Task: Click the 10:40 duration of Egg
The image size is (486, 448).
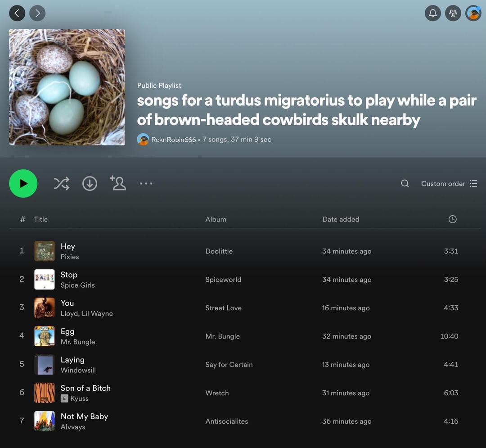Action: (x=449, y=336)
